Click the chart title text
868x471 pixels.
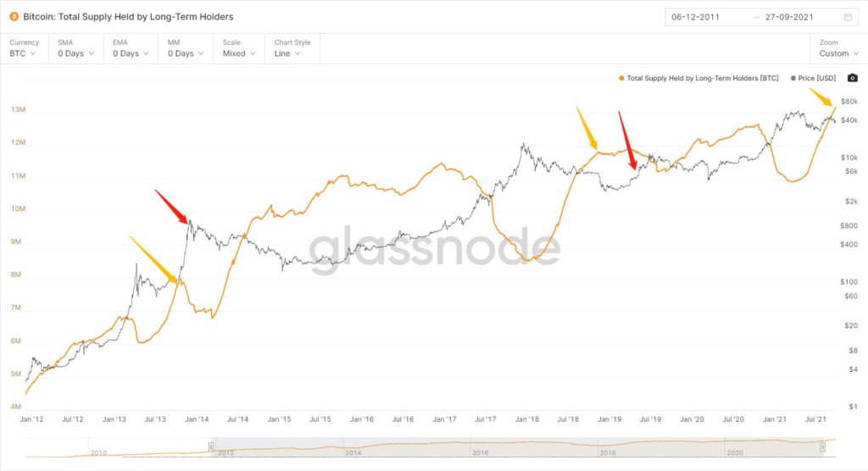pyautogui.click(x=128, y=17)
